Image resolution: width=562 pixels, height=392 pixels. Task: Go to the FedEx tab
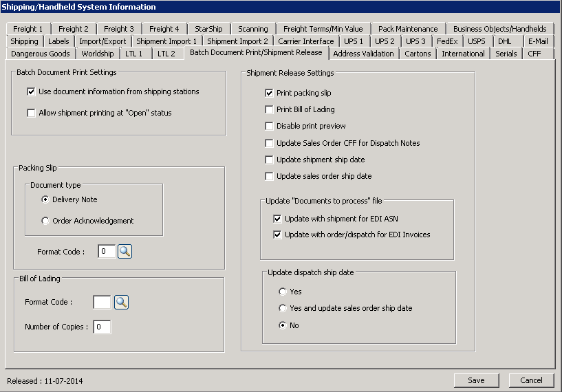(x=446, y=41)
